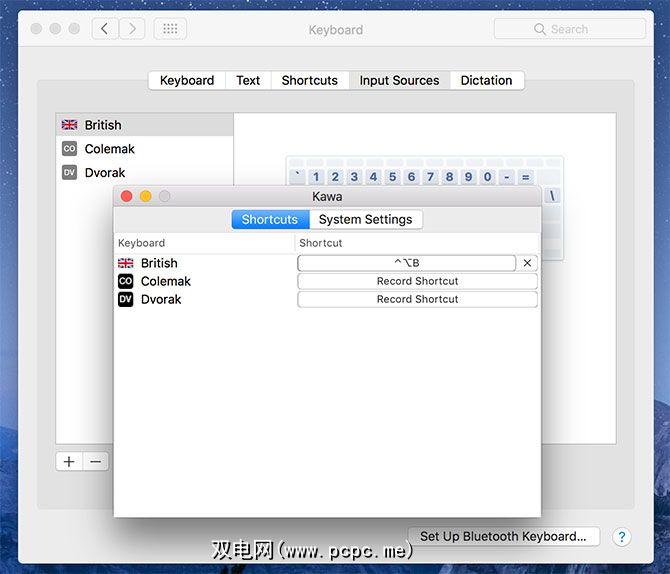Select British in Input Sources list

144,125
